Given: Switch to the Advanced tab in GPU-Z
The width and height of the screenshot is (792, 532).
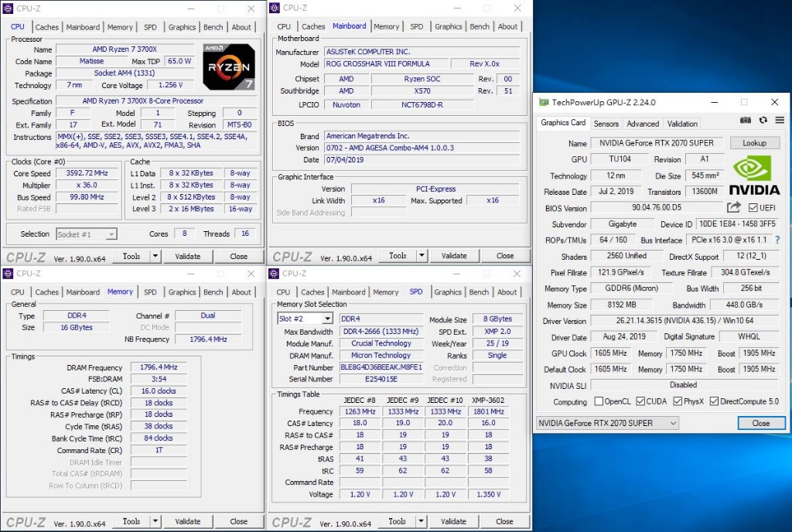Looking at the screenshot, I should [643, 124].
